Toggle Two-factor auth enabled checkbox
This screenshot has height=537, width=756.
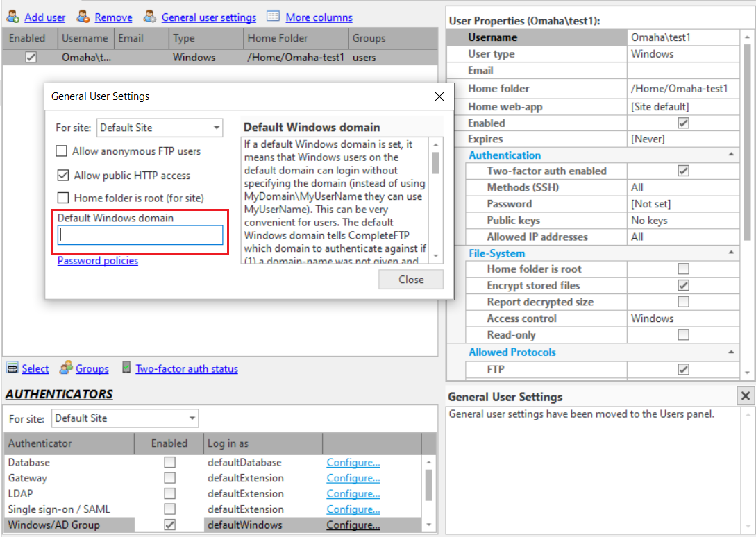coord(683,171)
